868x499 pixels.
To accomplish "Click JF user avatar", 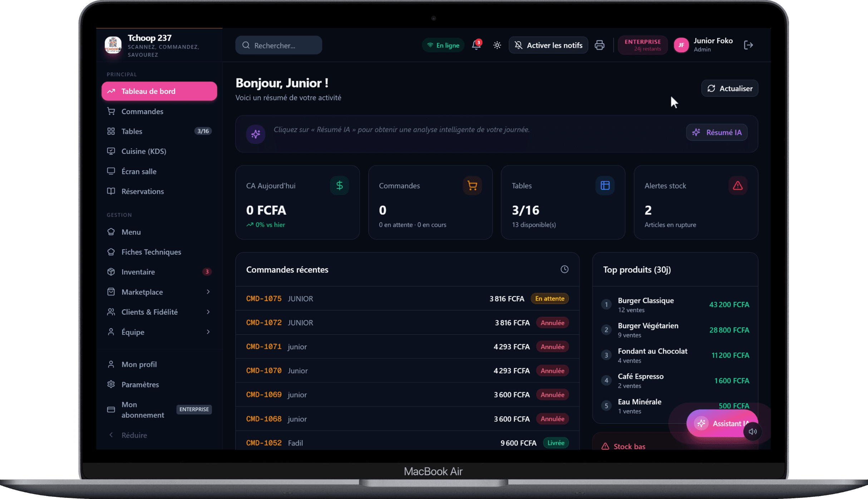I will point(681,45).
